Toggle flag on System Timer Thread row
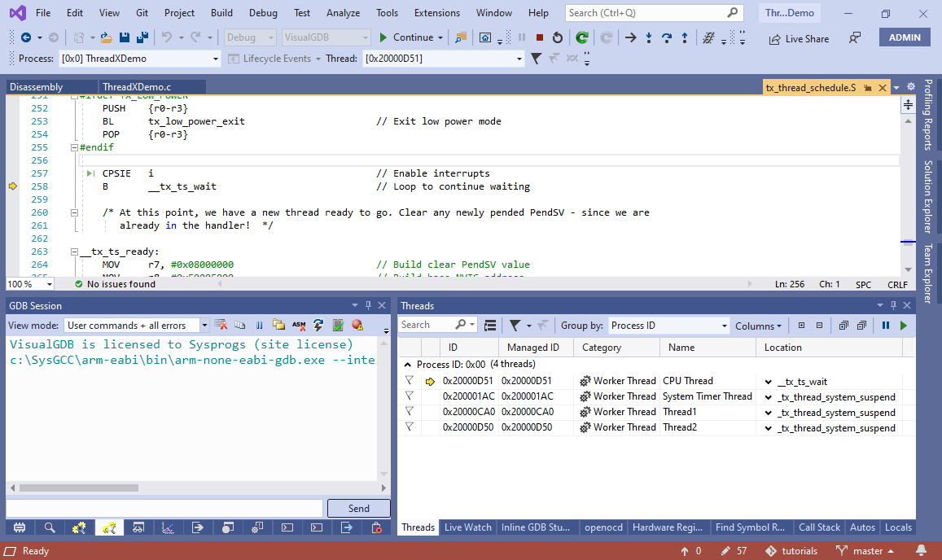 (409, 396)
